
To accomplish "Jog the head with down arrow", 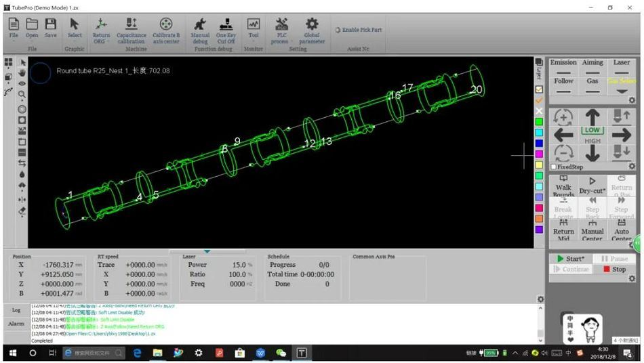I will click(x=592, y=153).
